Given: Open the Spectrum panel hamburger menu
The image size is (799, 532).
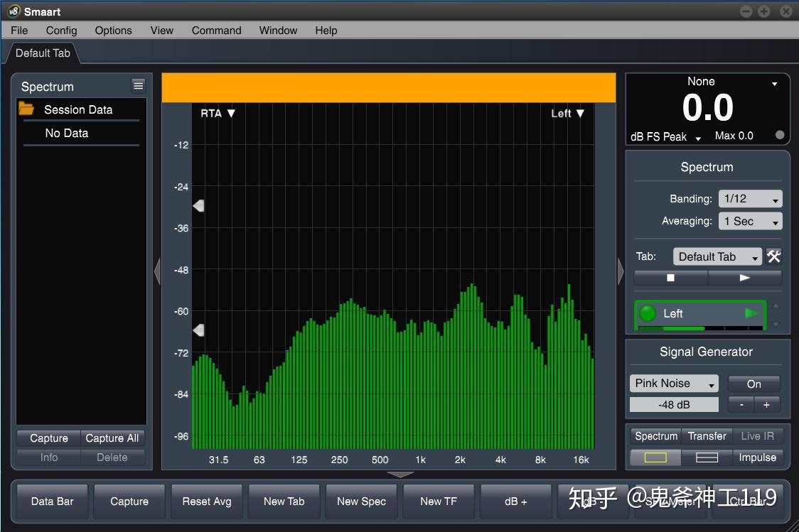Looking at the screenshot, I should point(138,85).
